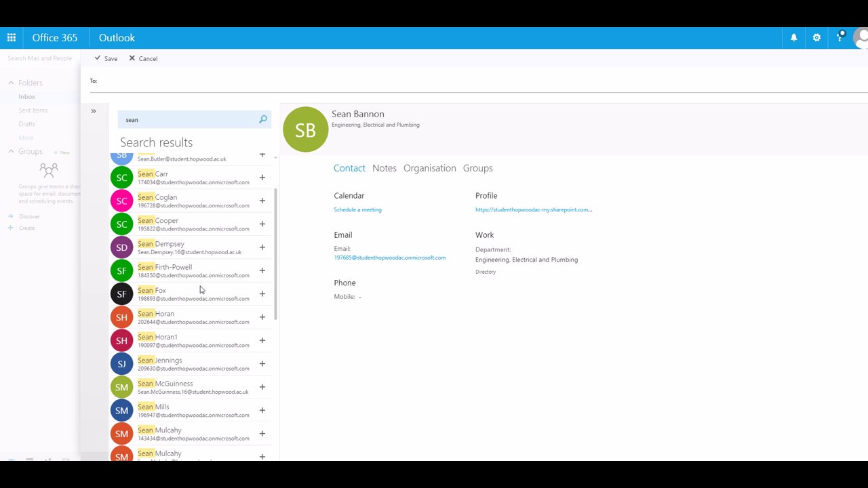Expand the address book pane chevron
Viewport: 868px width, 488px height.
(94, 111)
